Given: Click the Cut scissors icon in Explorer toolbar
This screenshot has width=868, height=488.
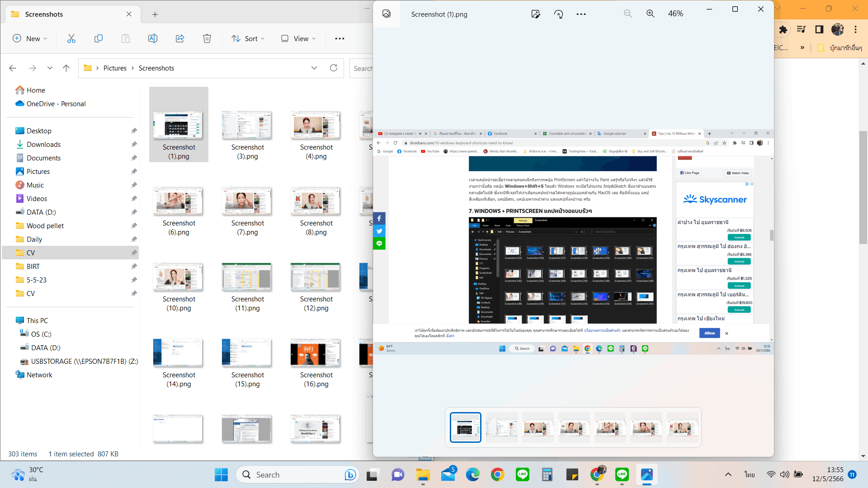Looking at the screenshot, I should (x=71, y=38).
